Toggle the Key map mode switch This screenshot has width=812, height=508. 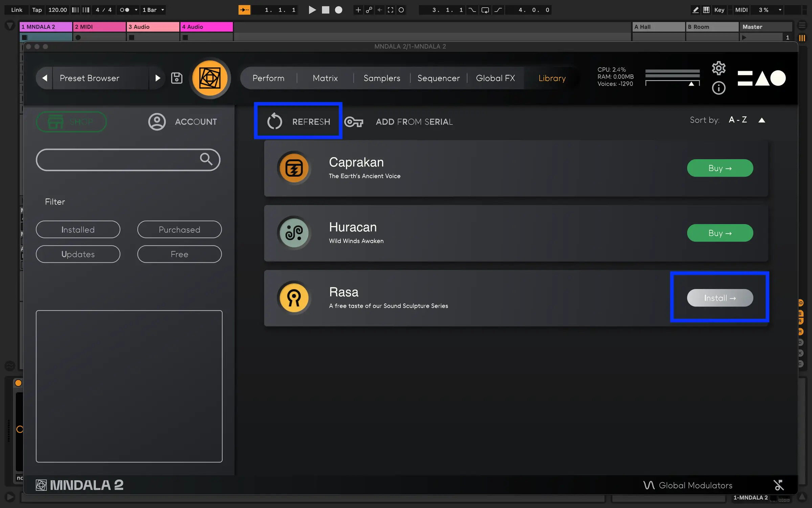(x=719, y=10)
